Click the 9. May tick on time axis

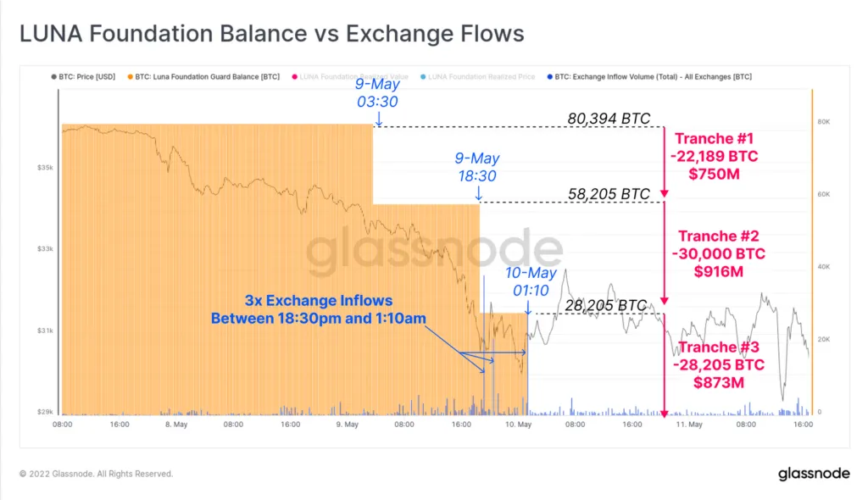(x=347, y=425)
